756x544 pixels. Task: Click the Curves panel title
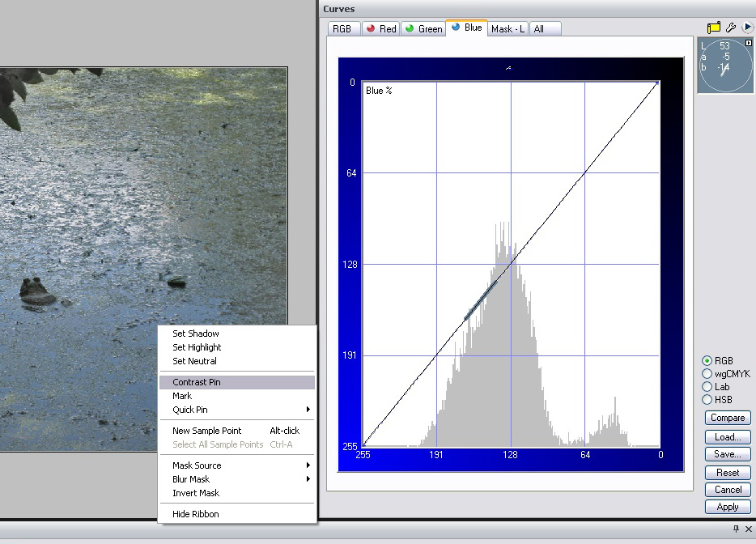click(339, 9)
